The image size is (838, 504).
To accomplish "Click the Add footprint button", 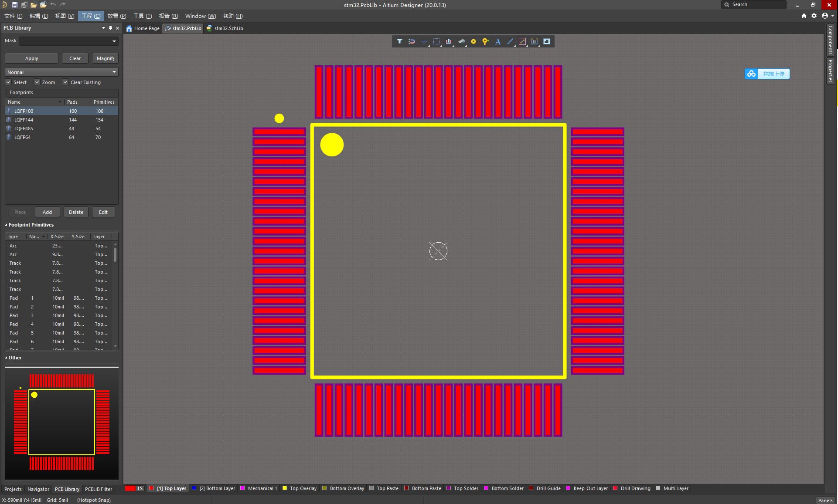I will 47,212.
